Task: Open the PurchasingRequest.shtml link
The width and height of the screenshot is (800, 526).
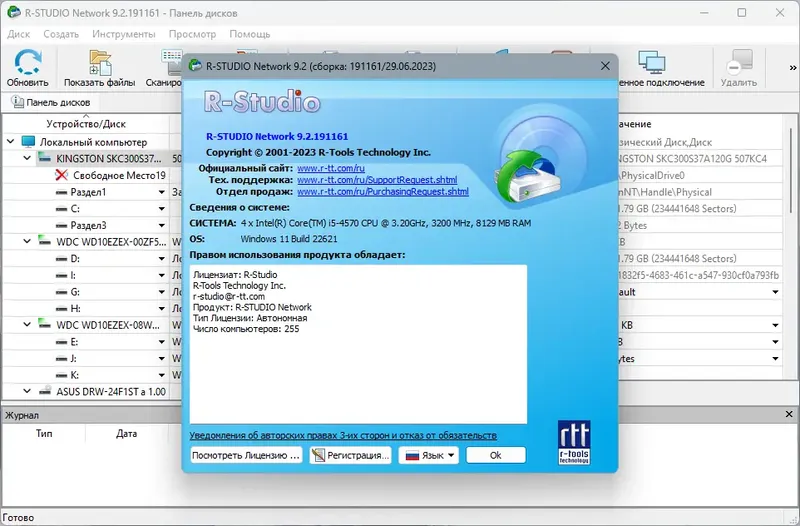Action: (383, 192)
